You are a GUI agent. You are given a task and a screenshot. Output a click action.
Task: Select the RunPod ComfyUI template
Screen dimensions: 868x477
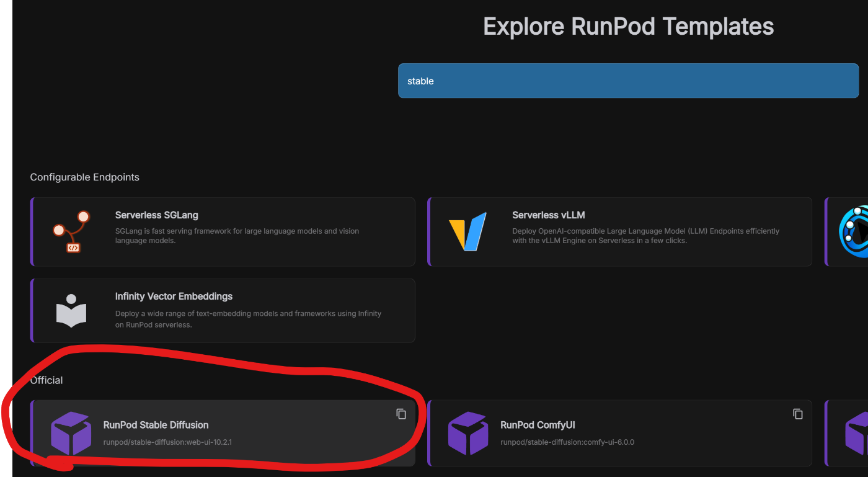(620, 433)
